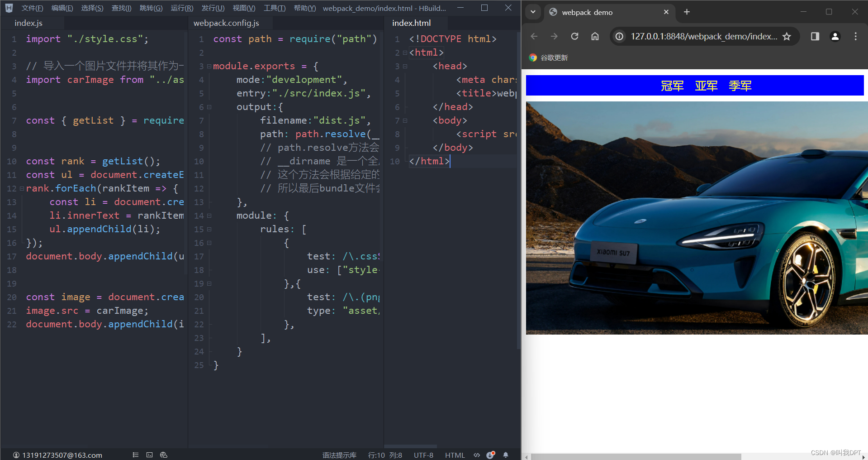Open the 运行(R) menu
The image size is (868, 460).
(x=182, y=8)
